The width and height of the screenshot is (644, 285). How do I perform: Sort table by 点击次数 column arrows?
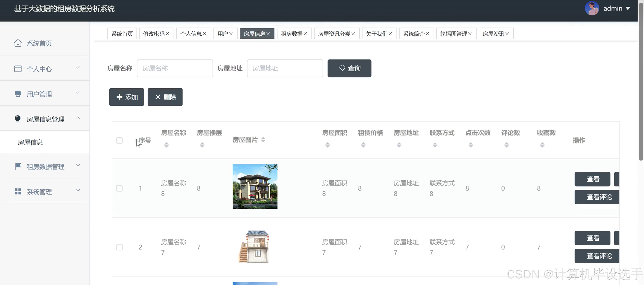pos(471,145)
